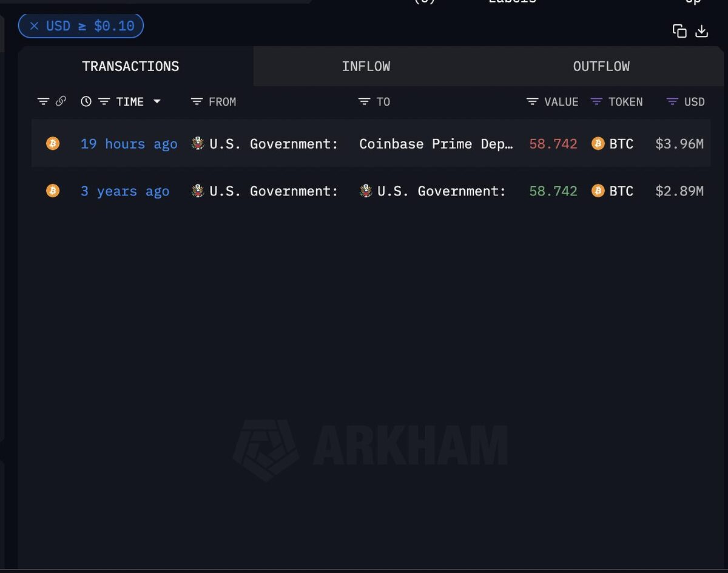Open the 3 years ago transaction link
The height and width of the screenshot is (573, 728).
(x=125, y=191)
